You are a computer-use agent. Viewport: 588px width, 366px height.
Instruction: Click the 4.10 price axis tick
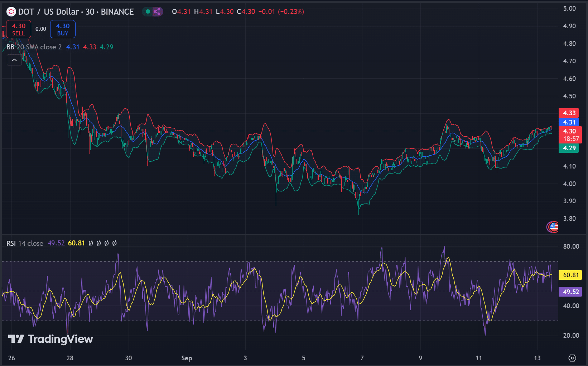[x=569, y=166]
